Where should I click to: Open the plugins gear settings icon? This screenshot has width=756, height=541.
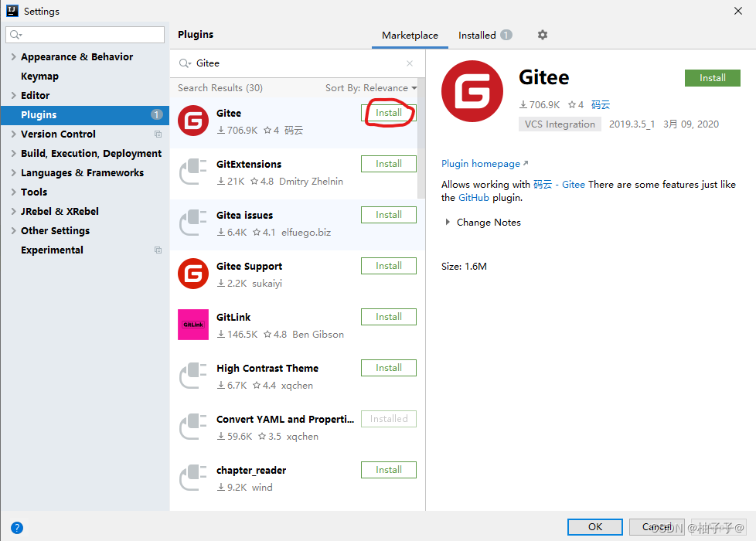pos(543,35)
